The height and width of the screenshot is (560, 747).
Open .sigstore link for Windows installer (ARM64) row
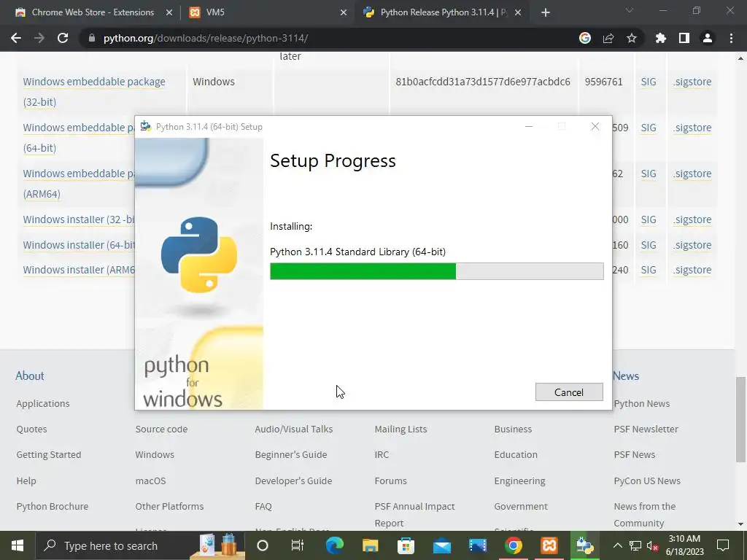(x=692, y=270)
